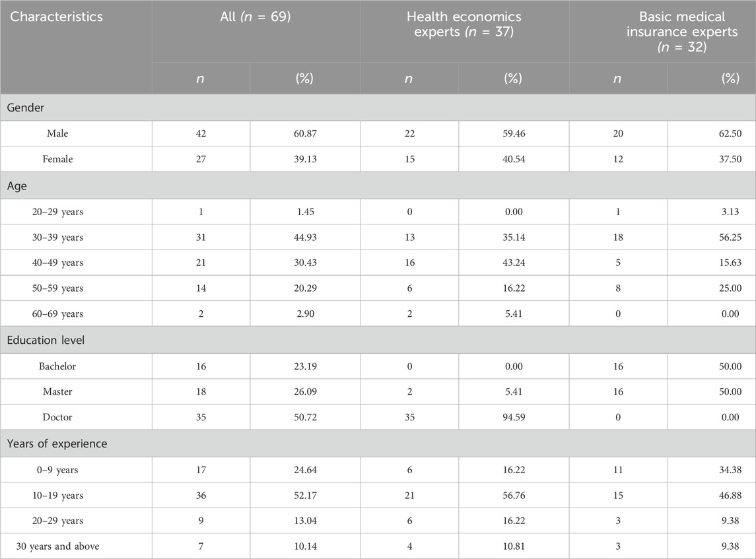Screen dimensions: 756x559
Task: Click the Age section heading
Action: pos(17,186)
